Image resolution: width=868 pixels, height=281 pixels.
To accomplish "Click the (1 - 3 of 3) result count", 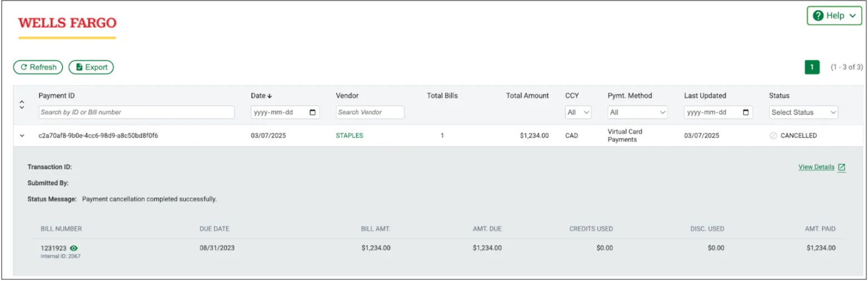I will pos(847,67).
